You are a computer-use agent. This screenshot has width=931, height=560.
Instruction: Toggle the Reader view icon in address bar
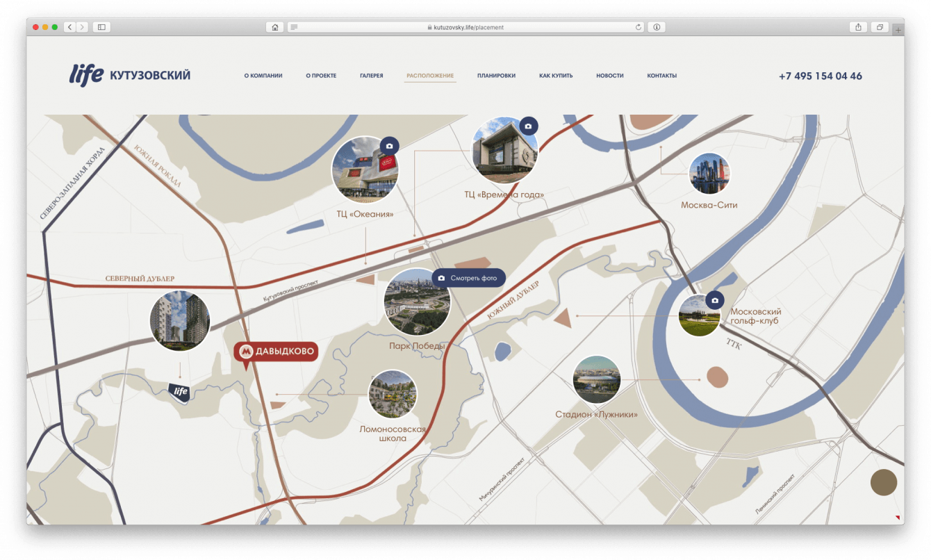tap(295, 27)
